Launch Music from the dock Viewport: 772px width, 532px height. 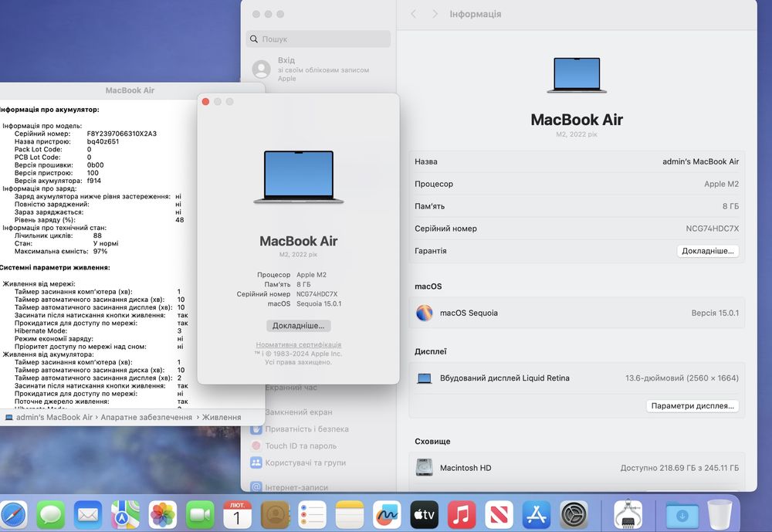[x=462, y=515]
